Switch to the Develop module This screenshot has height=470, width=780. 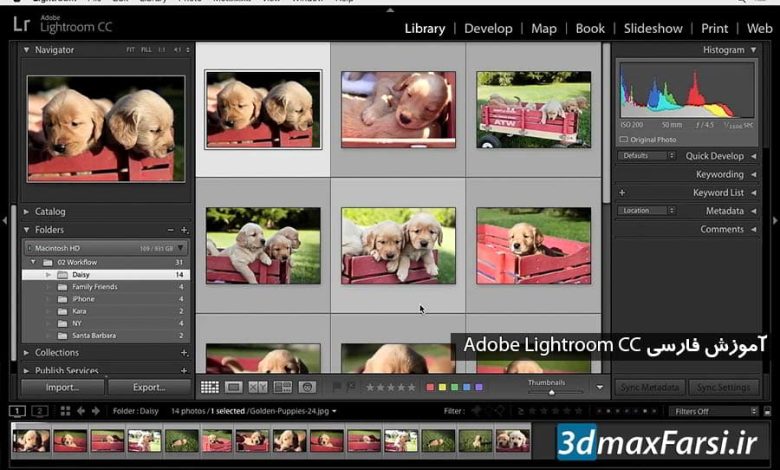(x=488, y=28)
